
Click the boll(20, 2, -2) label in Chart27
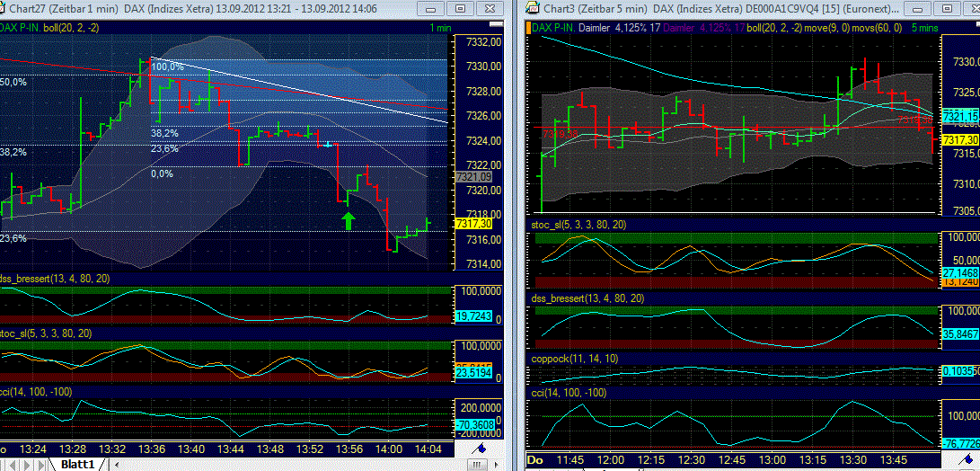tap(71, 28)
